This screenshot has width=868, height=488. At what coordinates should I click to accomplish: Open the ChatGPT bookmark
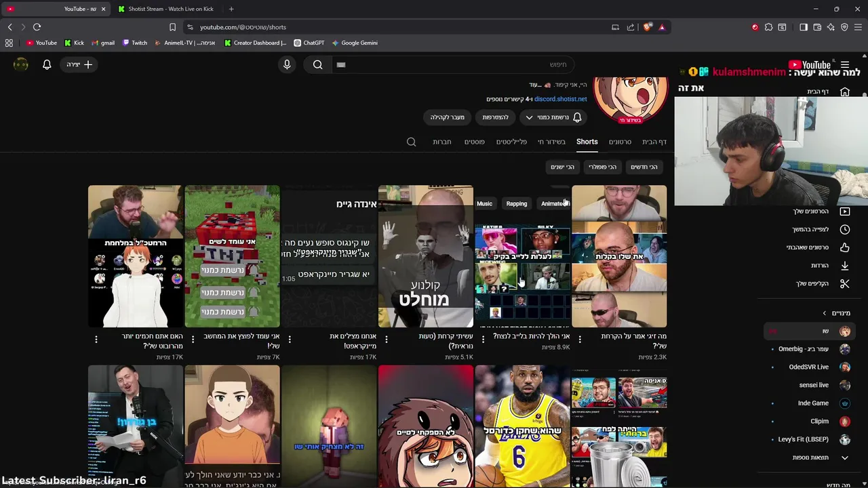309,43
